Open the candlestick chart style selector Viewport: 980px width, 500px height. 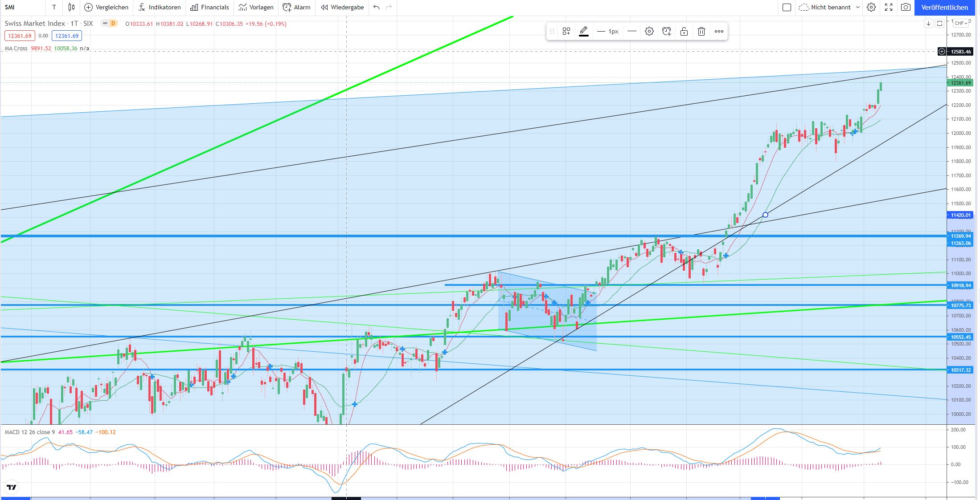tap(71, 7)
